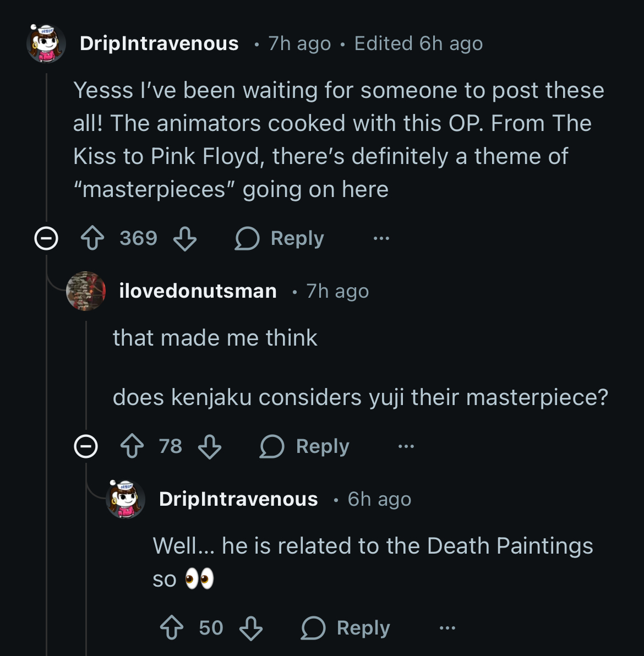Collapse ilovedonutsman's comment thread
The height and width of the screenshot is (656, 644).
coord(86,446)
